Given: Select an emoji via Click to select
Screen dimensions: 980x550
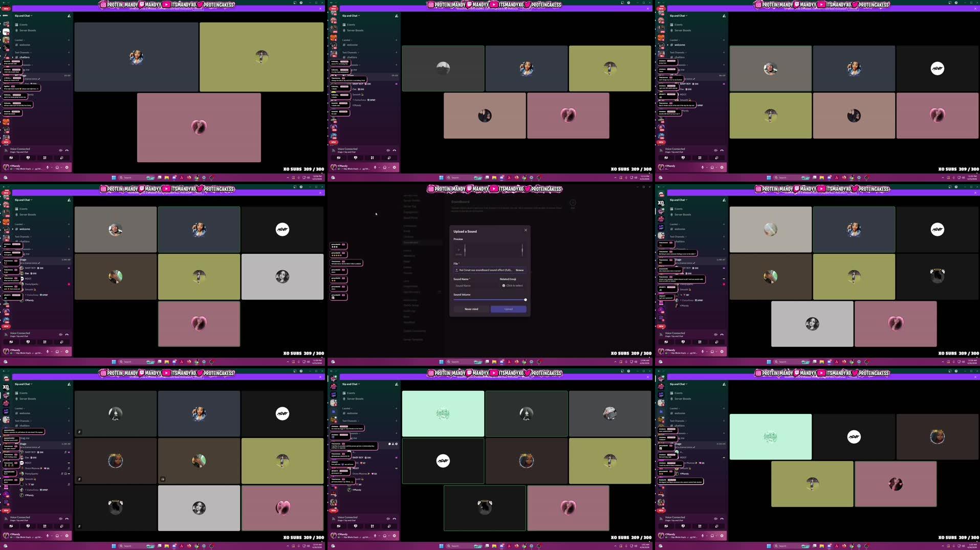Looking at the screenshot, I should 513,285.
